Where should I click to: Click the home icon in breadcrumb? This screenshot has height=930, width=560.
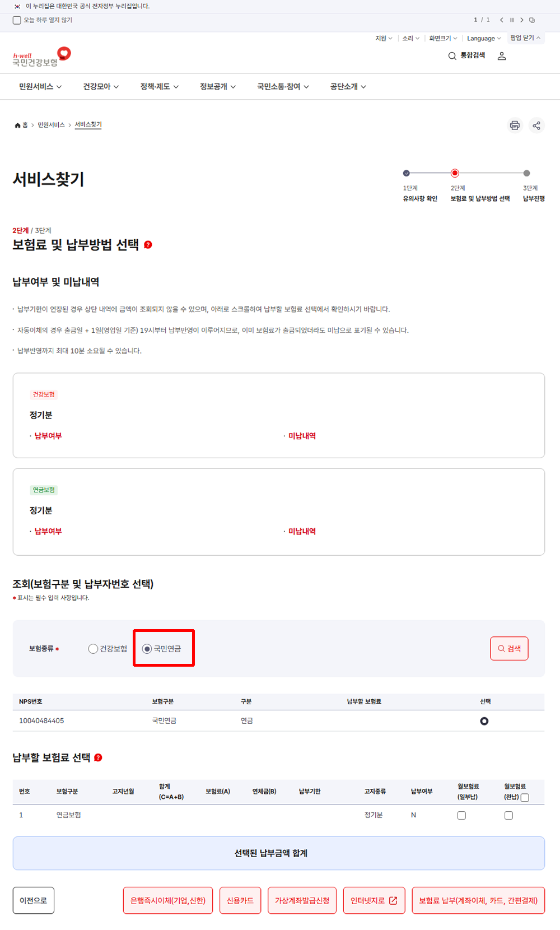[16, 125]
